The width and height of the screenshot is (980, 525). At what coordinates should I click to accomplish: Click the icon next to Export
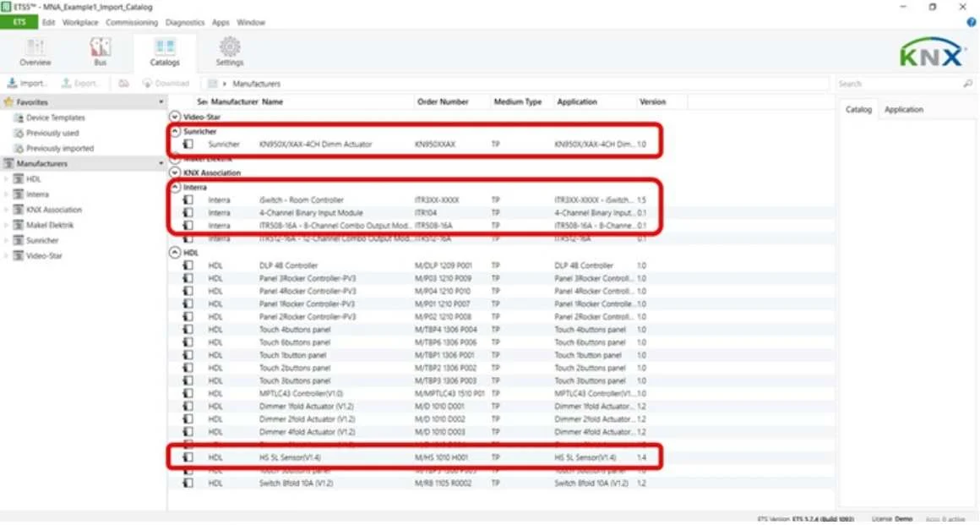pyautogui.click(x=123, y=83)
